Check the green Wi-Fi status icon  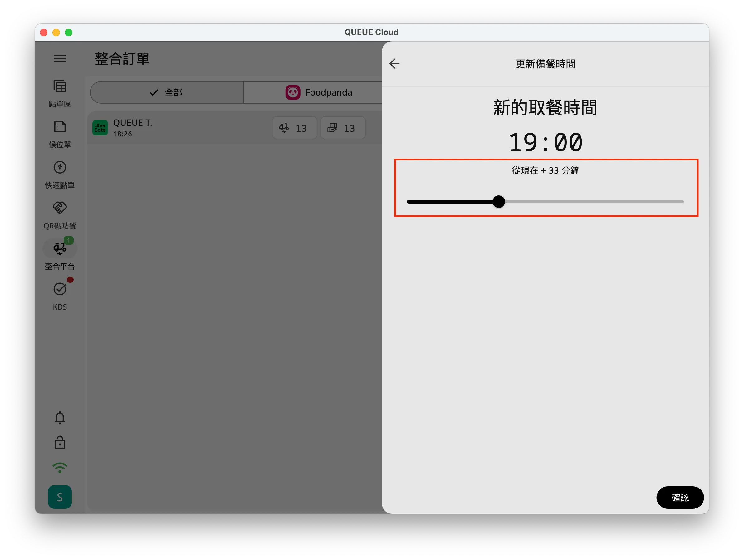60,468
